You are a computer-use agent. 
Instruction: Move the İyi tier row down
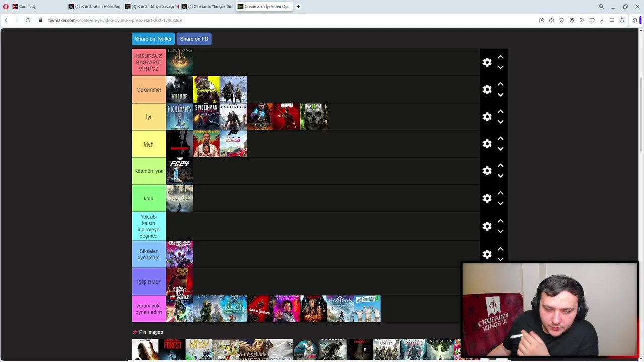point(500,122)
